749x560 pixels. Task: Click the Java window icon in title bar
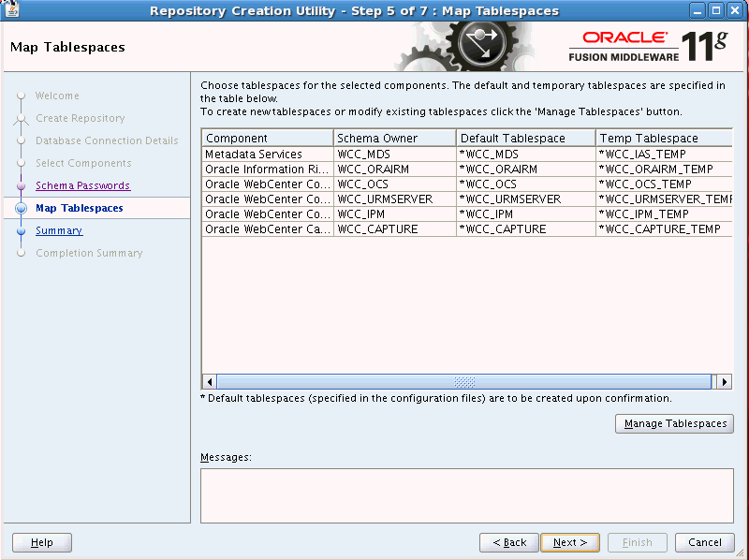coord(10,9)
